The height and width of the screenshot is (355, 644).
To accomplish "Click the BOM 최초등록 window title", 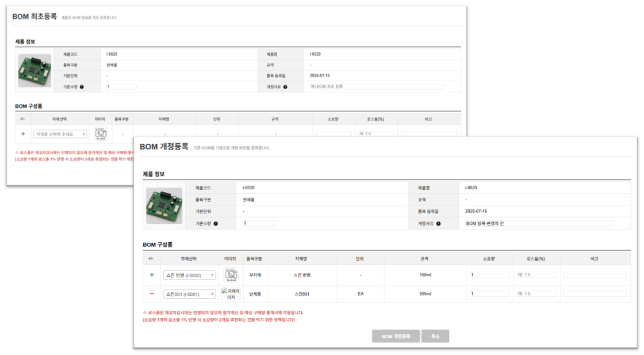I will click(x=34, y=17).
